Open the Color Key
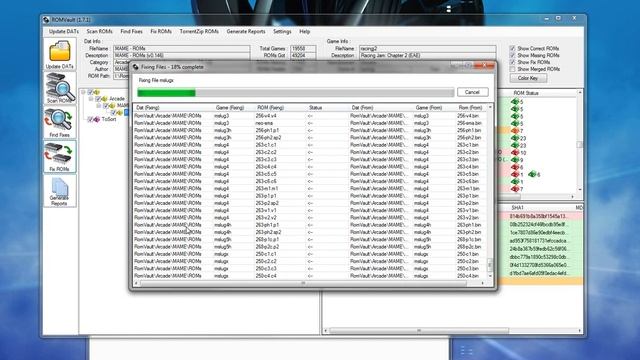 [528, 78]
